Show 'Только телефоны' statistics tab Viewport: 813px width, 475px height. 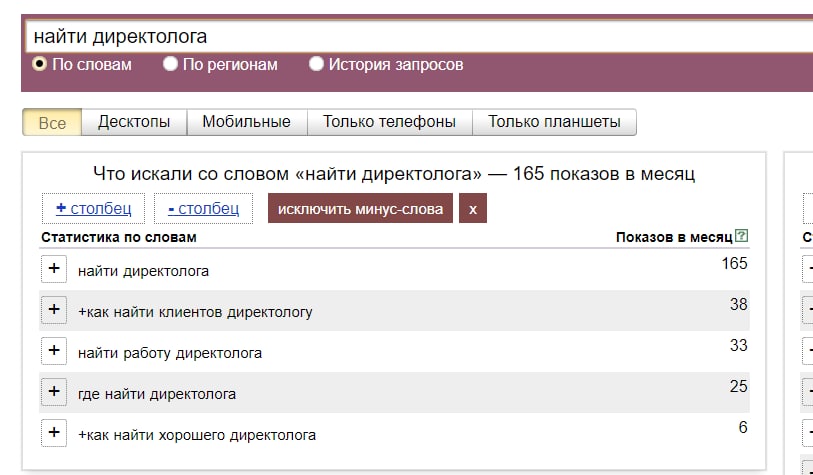point(390,122)
